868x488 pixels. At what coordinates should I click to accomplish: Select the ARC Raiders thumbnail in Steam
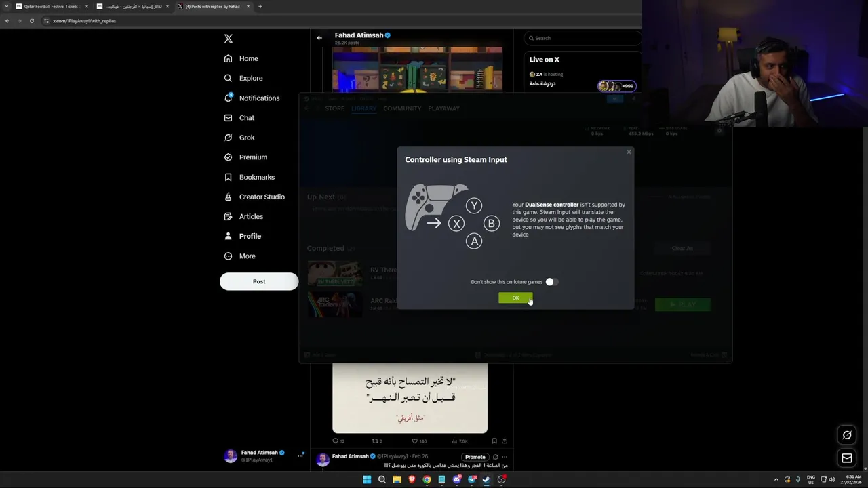tap(334, 304)
